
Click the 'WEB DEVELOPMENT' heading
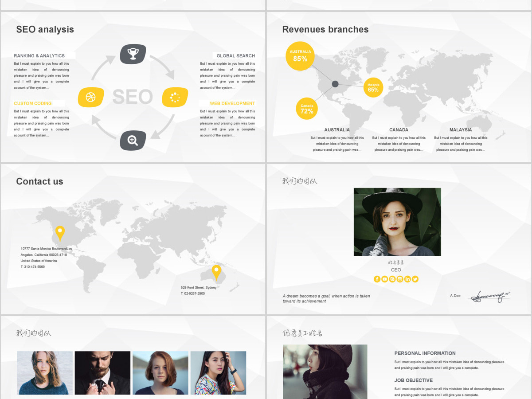coord(232,104)
